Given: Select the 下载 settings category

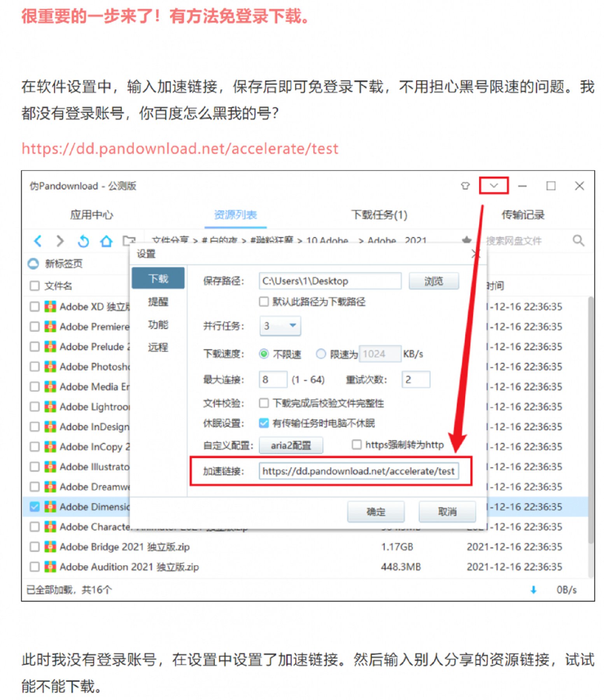Looking at the screenshot, I should [158, 278].
